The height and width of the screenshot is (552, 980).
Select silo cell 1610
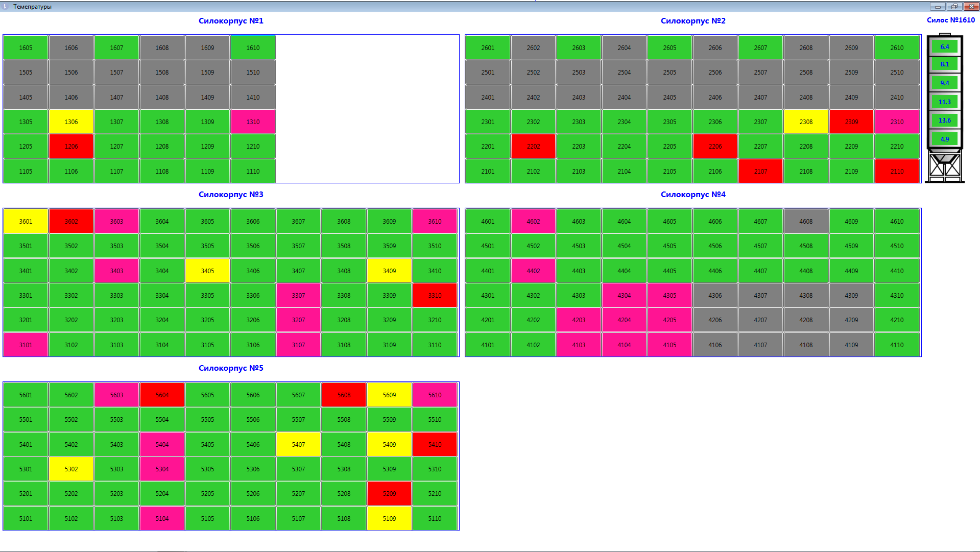tap(253, 47)
